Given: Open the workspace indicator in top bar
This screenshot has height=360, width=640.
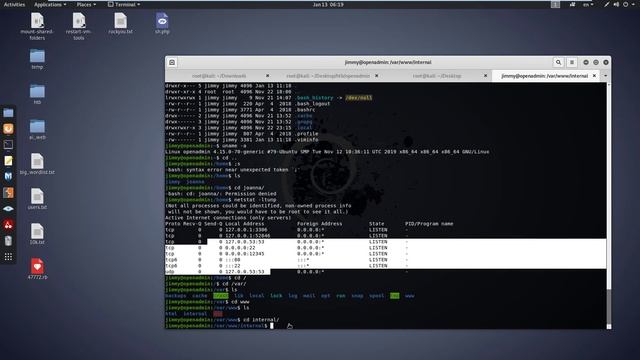Looking at the screenshot, I should click(556, 4).
